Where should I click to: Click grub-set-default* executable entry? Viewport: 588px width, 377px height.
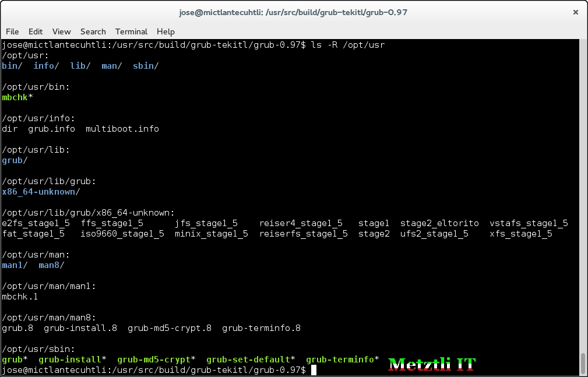click(251, 360)
